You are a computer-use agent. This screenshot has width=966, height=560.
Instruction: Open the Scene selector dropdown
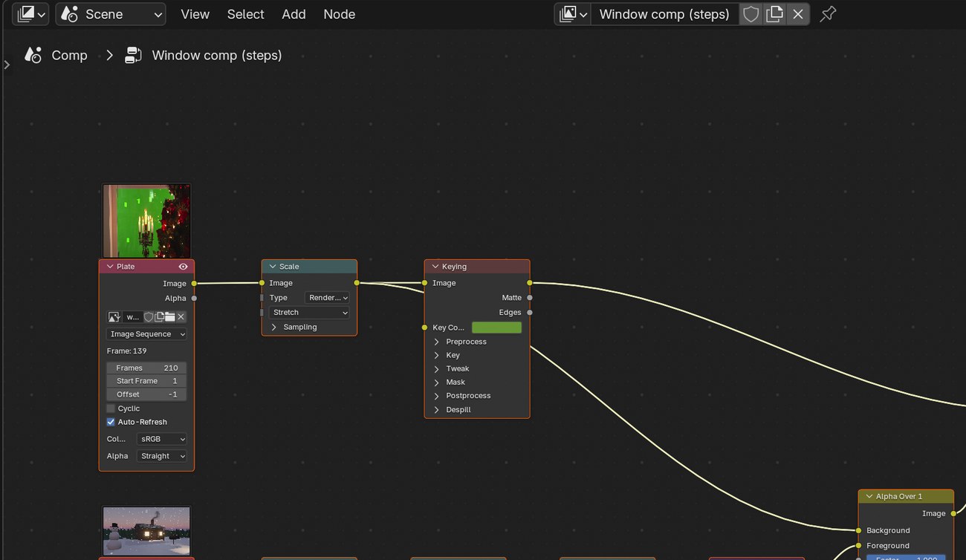coord(111,14)
